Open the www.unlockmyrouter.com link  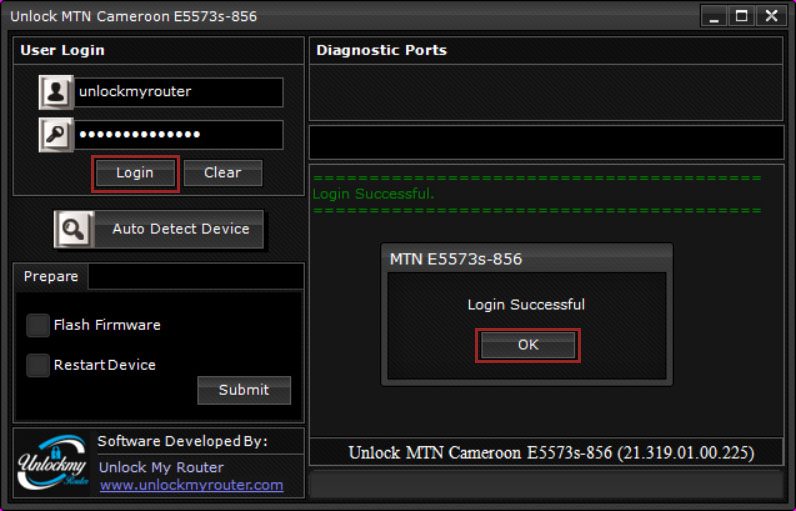tap(191, 485)
